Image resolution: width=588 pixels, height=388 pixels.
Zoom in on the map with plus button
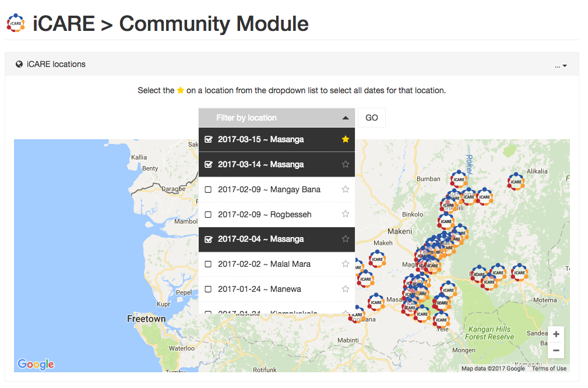(556, 334)
